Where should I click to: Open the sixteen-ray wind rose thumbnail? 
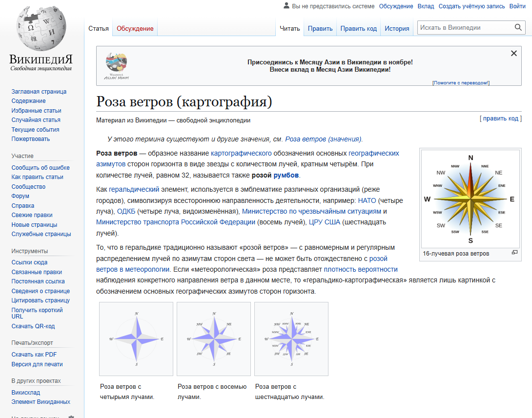(291, 338)
